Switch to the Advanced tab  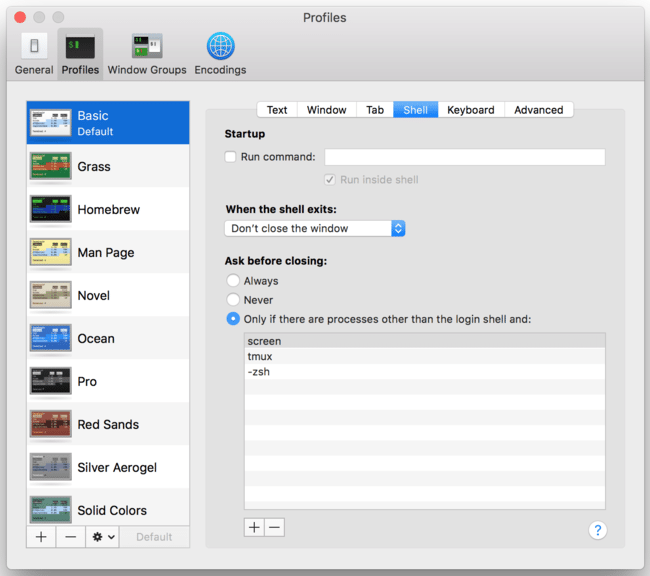point(538,110)
